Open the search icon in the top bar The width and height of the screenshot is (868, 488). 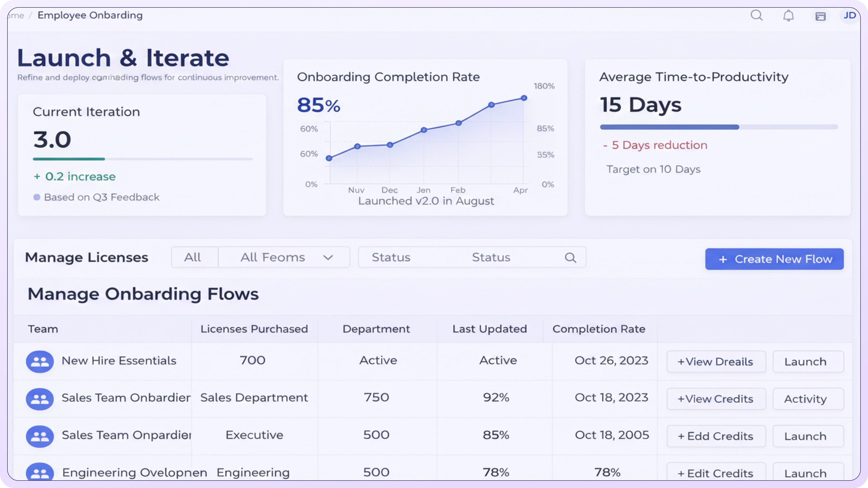coord(757,16)
